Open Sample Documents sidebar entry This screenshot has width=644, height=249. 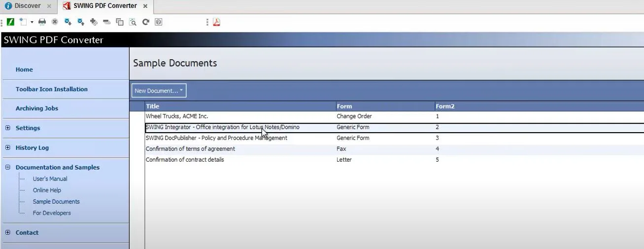(x=56, y=202)
